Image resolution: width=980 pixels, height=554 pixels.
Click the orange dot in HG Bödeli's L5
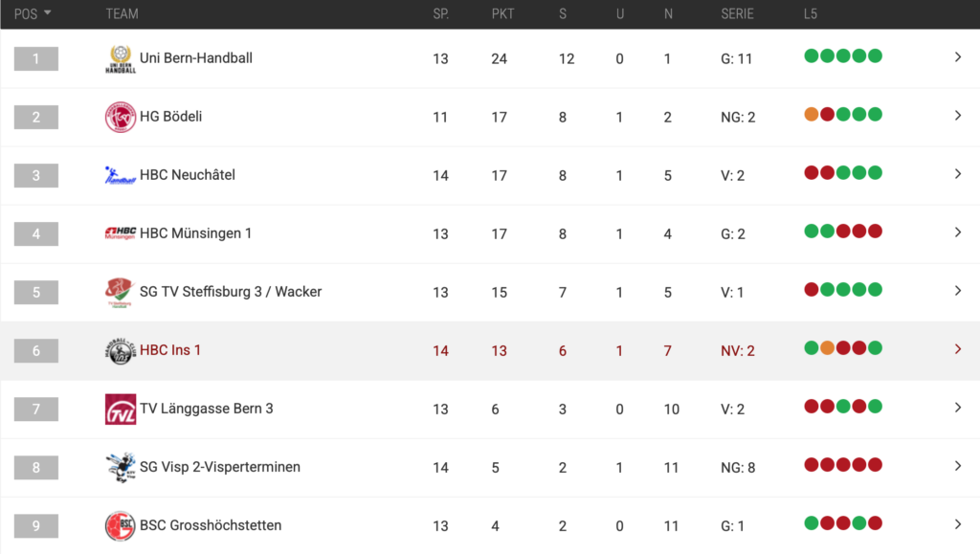[812, 115]
